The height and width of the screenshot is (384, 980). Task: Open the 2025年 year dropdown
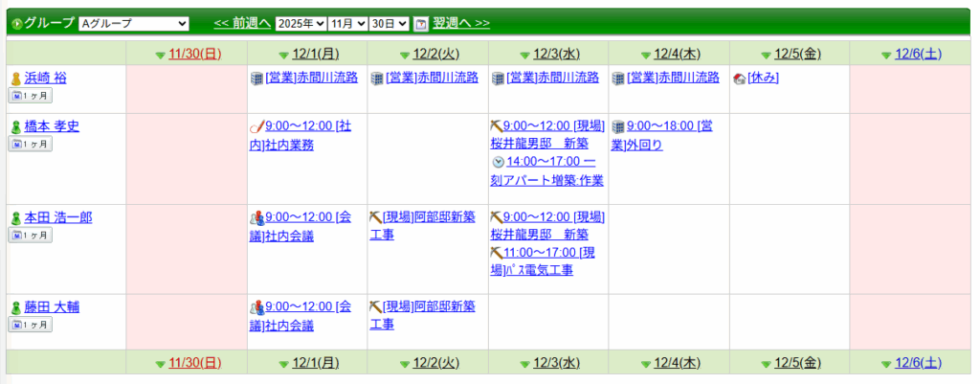[300, 23]
